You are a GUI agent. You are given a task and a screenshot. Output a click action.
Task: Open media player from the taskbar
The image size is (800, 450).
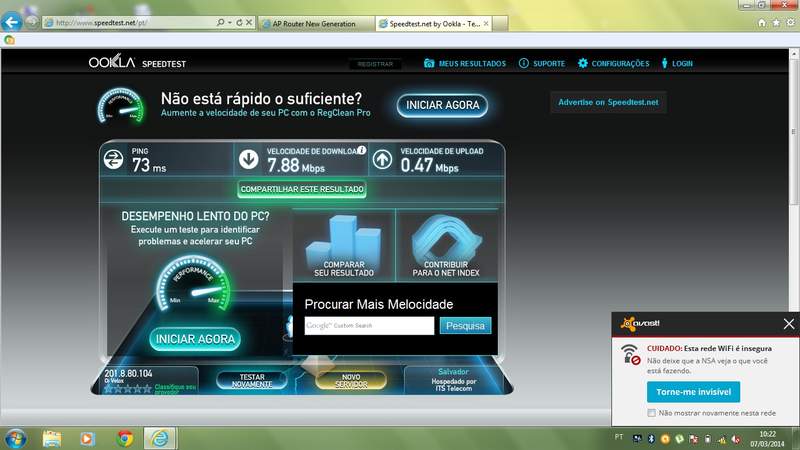(x=87, y=439)
